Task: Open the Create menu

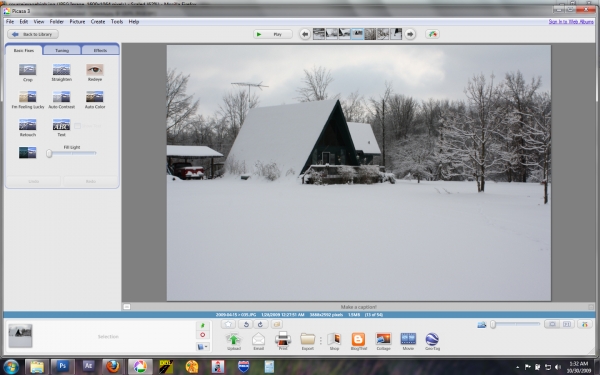Action: coord(98,22)
